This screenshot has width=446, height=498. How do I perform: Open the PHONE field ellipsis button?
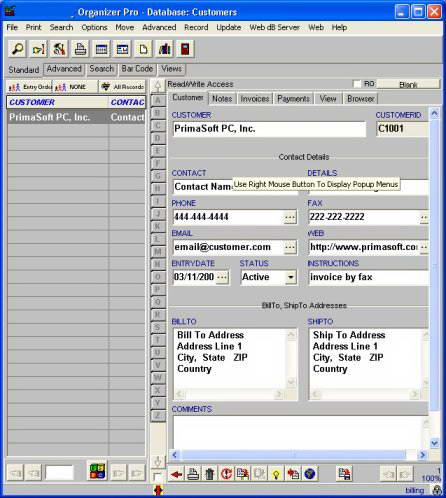pos(290,217)
